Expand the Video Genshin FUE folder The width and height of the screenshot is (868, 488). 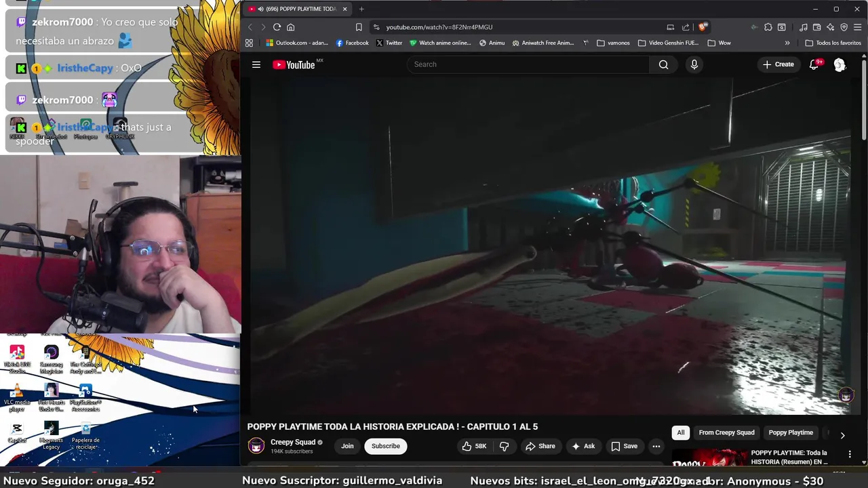[x=668, y=43]
